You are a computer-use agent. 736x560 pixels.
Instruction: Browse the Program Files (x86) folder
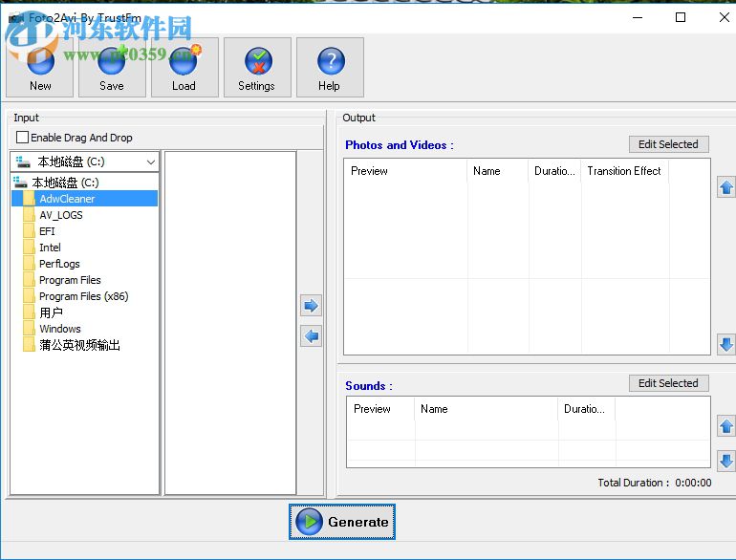(83, 296)
